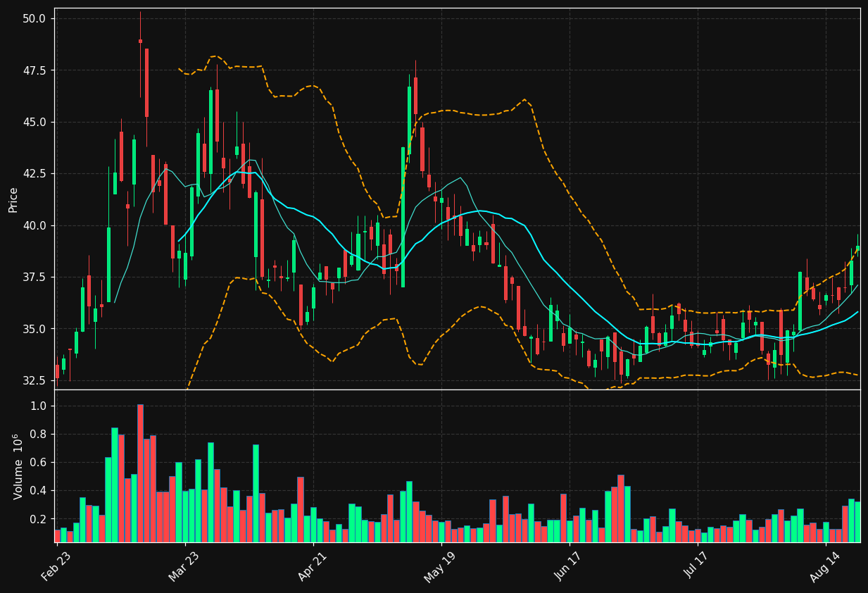Screen dimensions: 868x593
Task: Click the Volume 10⁶ axis title
Action: pyautogui.click(x=18, y=467)
